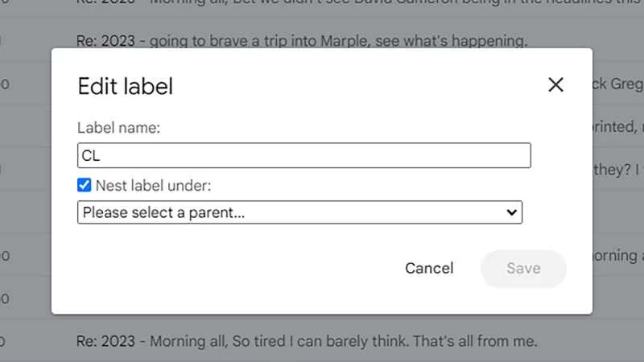
Task: Uncheck the Nest label under checkbox
Action: (x=85, y=186)
